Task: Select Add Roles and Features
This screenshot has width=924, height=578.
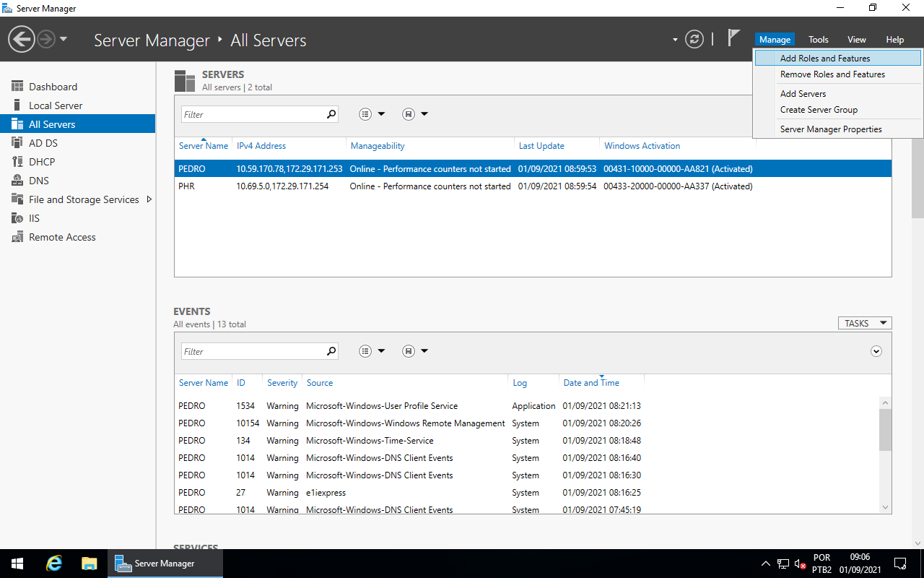Action: click(x=824, y=59)
